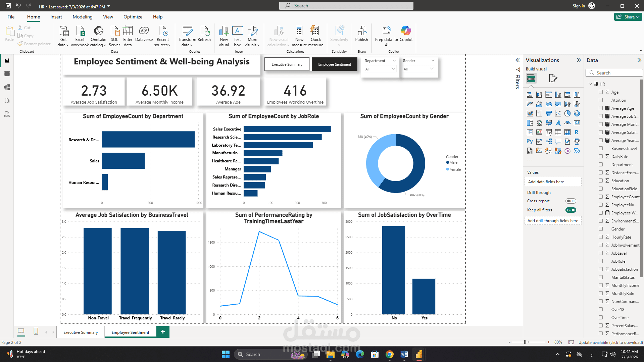644x362 pixels.
Task: Open Chrome from the taskbar
Action: (x=389, y=354)
